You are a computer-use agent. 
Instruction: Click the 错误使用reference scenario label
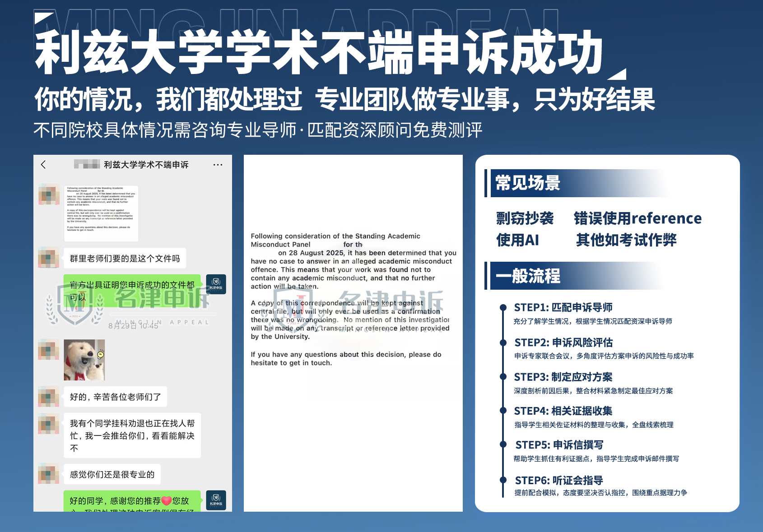point(637,218)
